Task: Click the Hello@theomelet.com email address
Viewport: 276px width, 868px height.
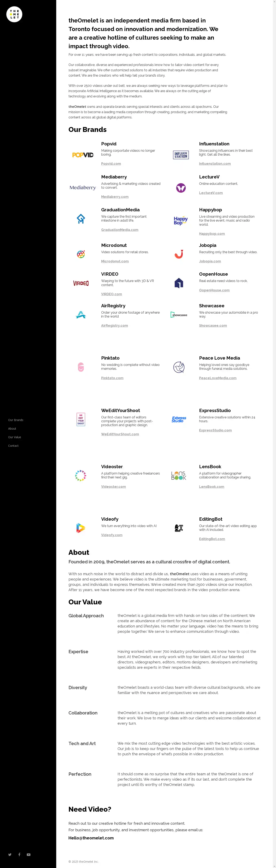Action: pyautogui.click(x=91, y=838)
